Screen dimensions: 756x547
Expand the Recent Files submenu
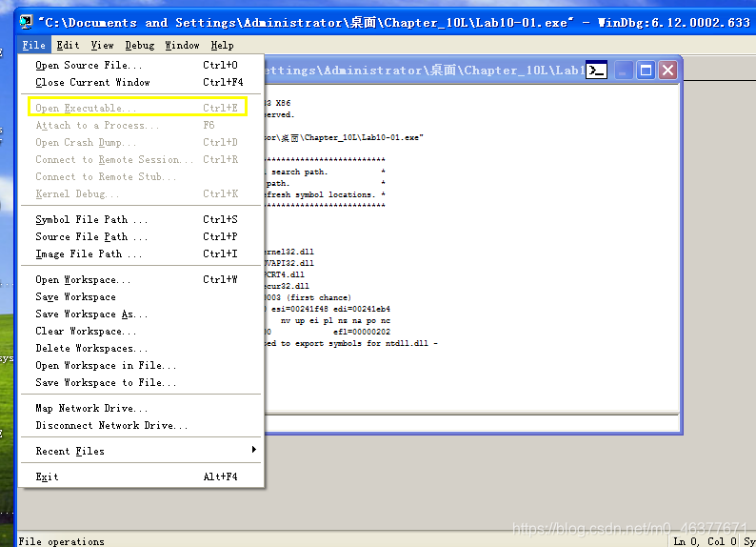[141, 451]
